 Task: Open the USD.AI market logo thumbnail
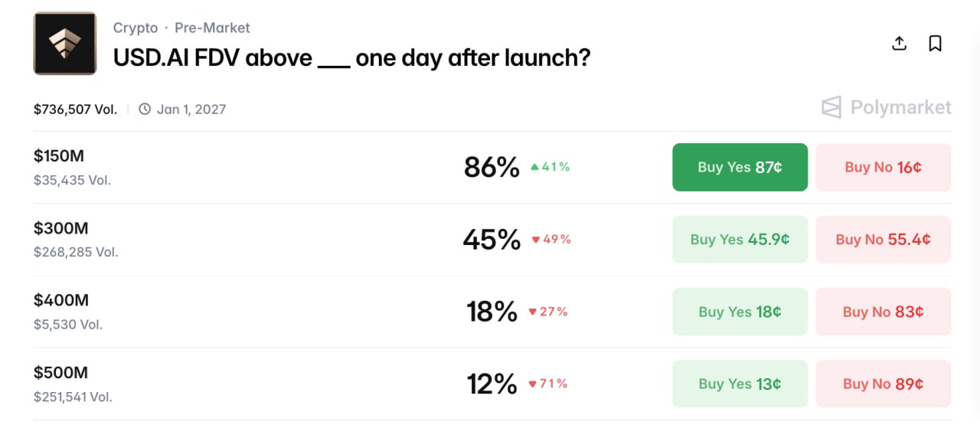(x=65, y=43)
